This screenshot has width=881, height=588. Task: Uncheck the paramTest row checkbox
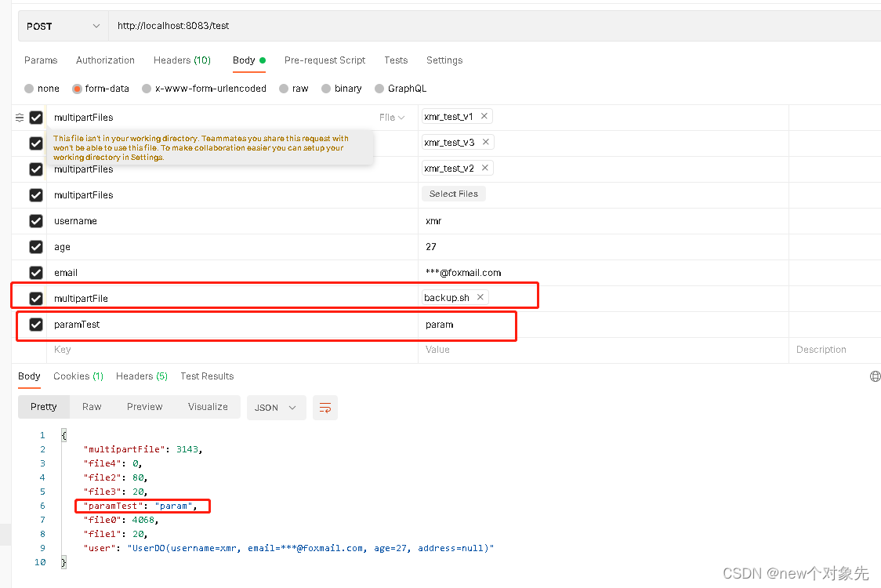point(36,325)
